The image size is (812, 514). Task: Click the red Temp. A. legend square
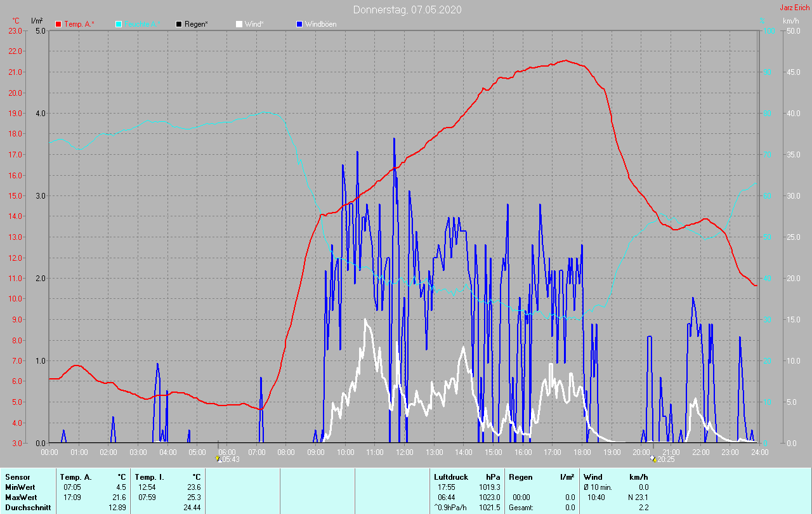pyautogui.click(x=58, y=24)
